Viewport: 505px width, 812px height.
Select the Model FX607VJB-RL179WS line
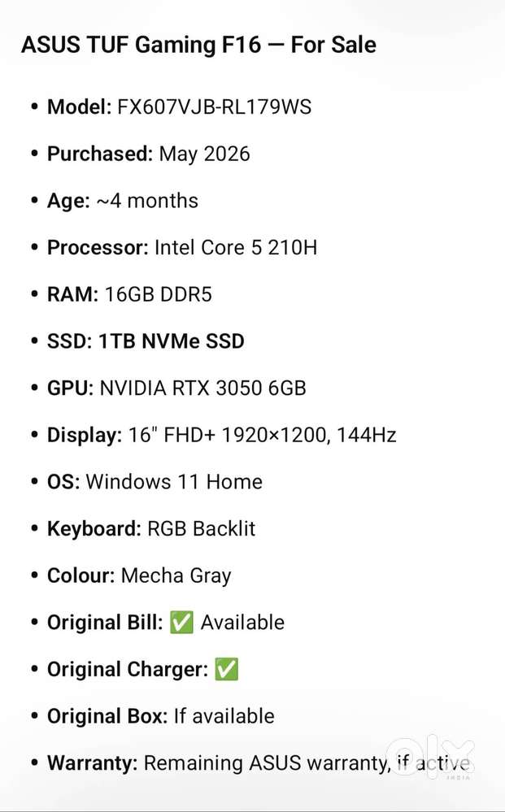point(179,106)
